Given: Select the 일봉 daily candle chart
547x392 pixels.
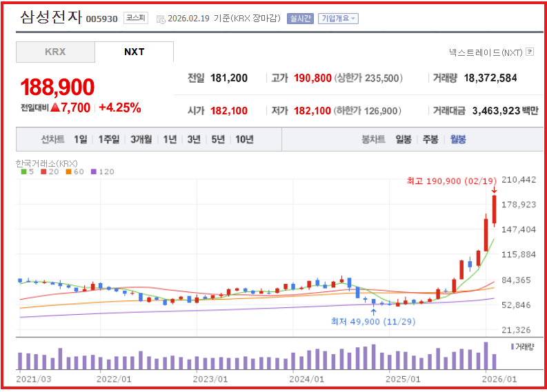Looking at the screenshot, I should [x=404, y=139].
